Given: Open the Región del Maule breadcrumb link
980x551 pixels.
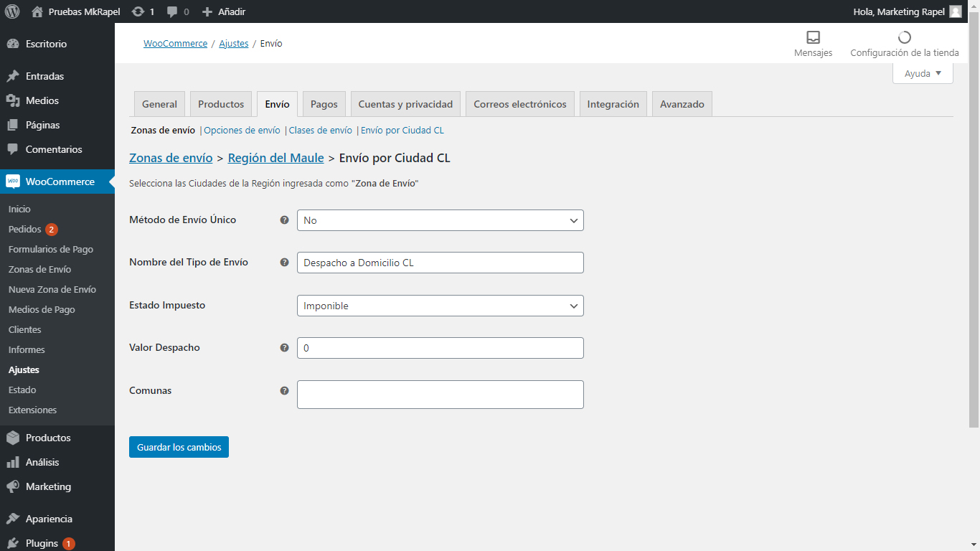Looking at the screenshot, I should (x=276, y=158).
